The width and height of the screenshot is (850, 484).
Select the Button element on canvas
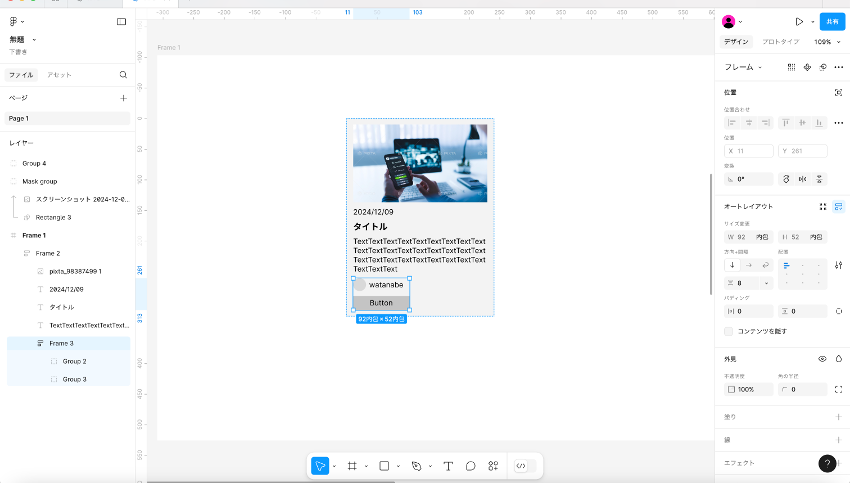pyautogui.click(x=381, y=303)
